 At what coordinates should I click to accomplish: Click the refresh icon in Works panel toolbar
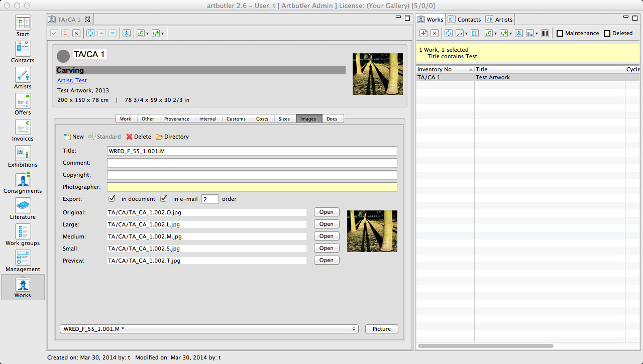coord(449,33)
